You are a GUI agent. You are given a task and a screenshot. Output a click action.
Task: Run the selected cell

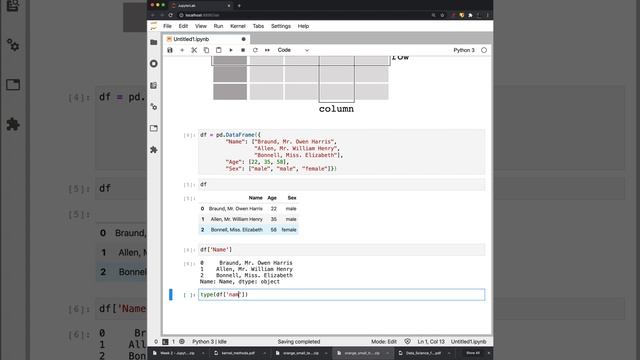click(x=231, y=50)
